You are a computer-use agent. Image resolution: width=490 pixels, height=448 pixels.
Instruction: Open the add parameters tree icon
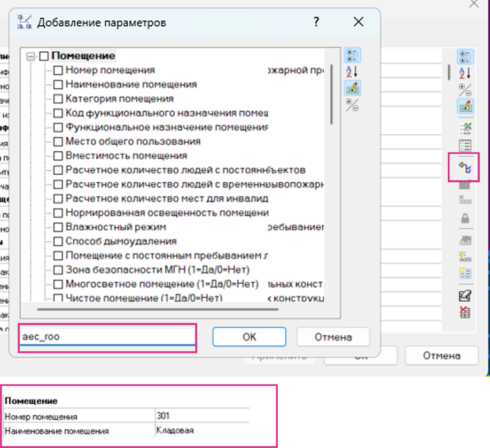(465, 167)
